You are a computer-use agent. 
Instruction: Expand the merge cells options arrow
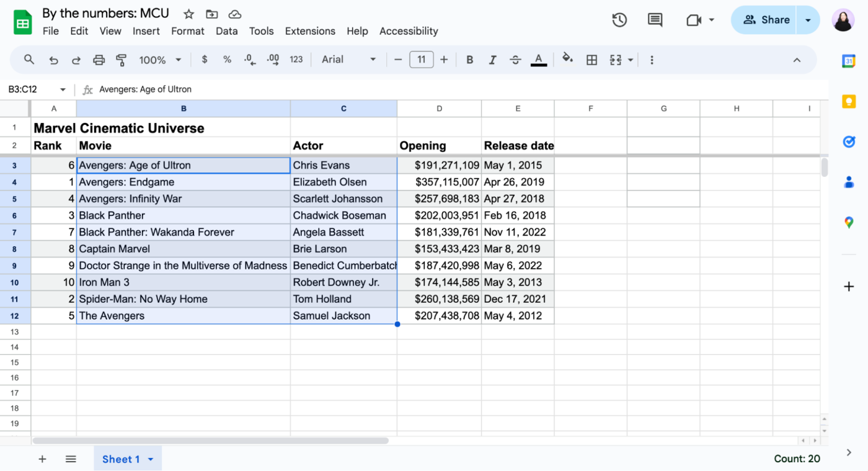click(631, 60)
